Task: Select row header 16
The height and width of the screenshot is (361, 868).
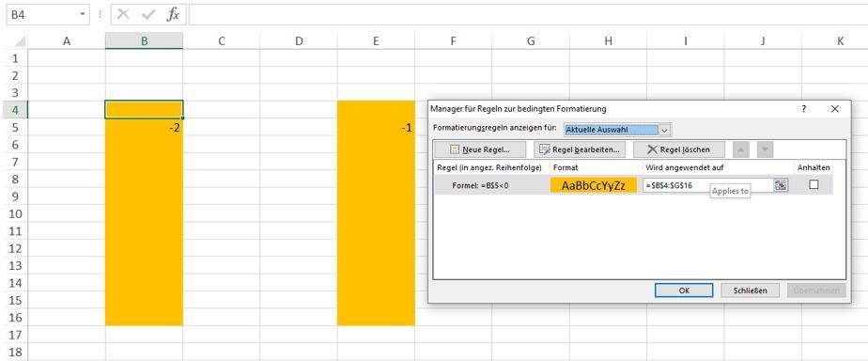Action: [14, 317]
